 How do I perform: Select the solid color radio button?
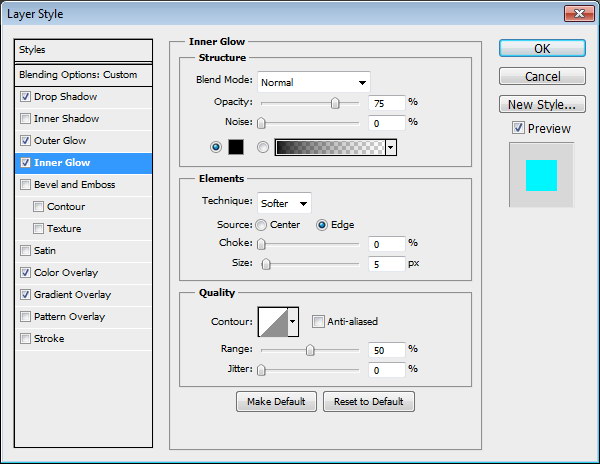[216, 147]
